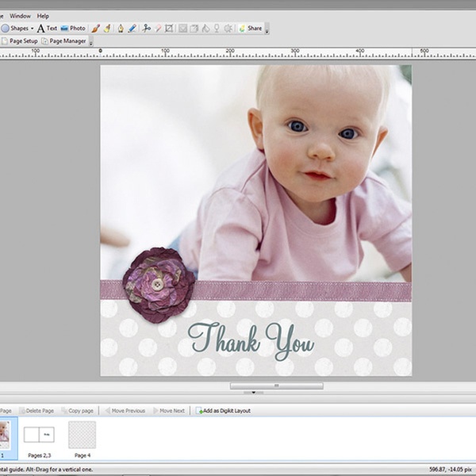Open the Help menu
Image resolution: width=476 pixels, height=476 pixels.
(x=43, y=16)
